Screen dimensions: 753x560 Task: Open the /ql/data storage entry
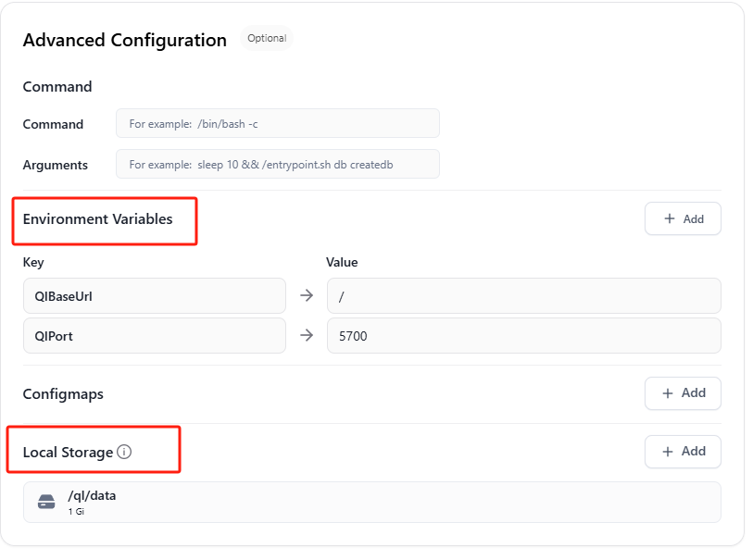coord(370,502)
